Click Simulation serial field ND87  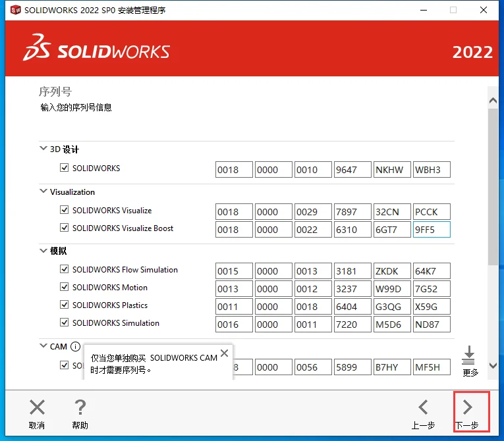click(x=432, y=324)
